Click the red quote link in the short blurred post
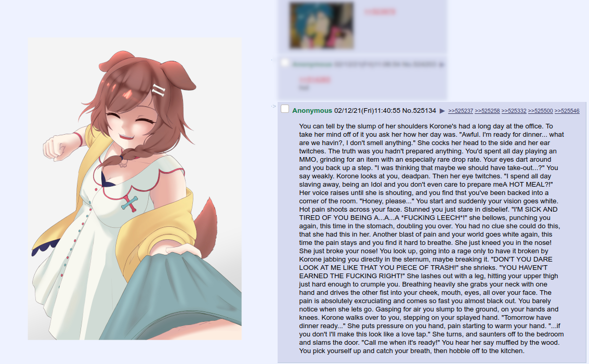Image resolution: width=589 pixels, height=364 pixels. click(x=315, y=80)
